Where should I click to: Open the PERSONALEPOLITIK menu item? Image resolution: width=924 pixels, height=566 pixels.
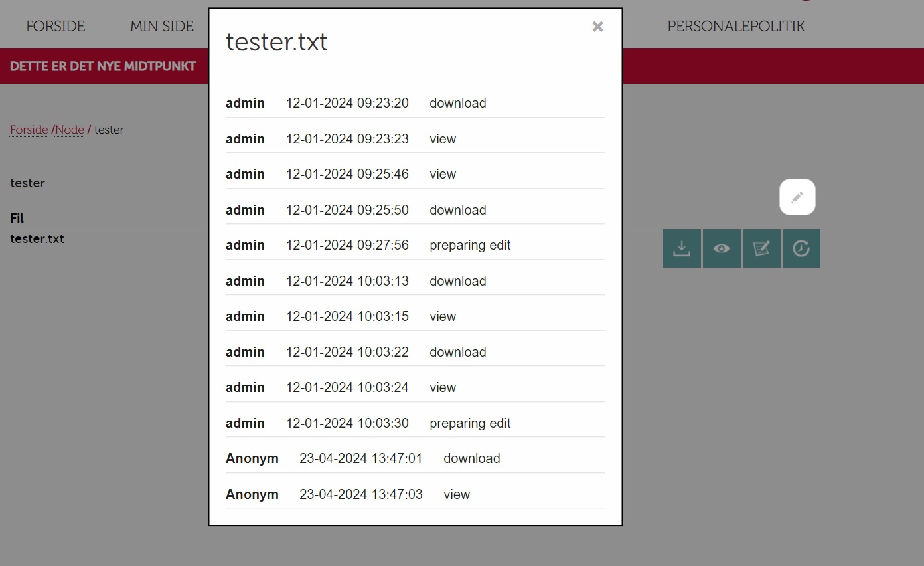(735, 27)
